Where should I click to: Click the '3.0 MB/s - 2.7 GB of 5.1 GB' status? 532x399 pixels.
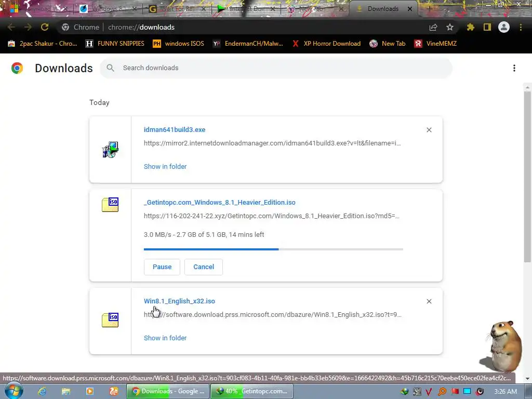coord(204,235)
